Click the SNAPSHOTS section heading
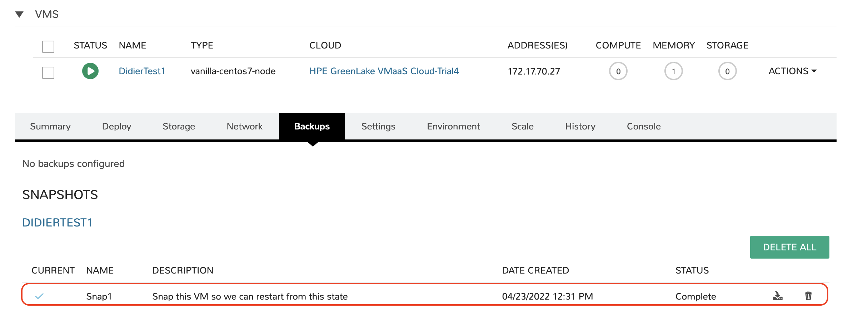The image size is (868, 321). tap(60, 195)
